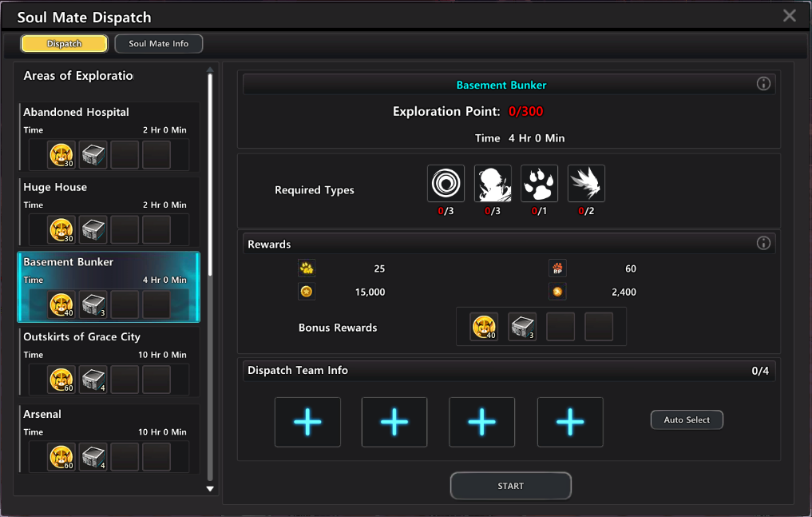Click the START button
Image resolution: width=812 pixels, height=517 pixels.
tap(511, 486)
